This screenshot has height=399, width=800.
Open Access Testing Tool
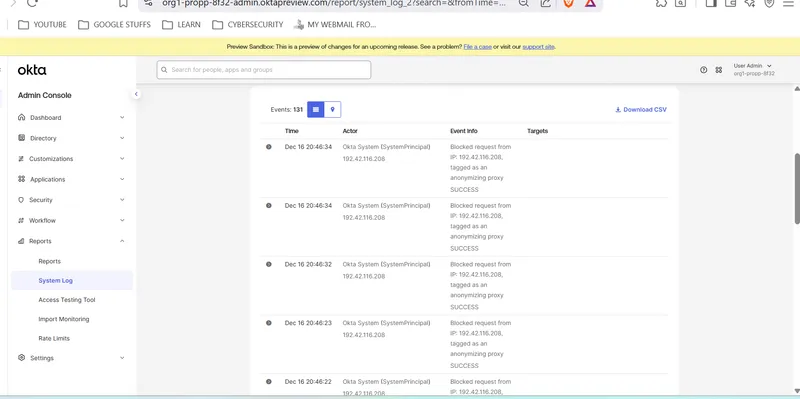click(x=67, y=300)
